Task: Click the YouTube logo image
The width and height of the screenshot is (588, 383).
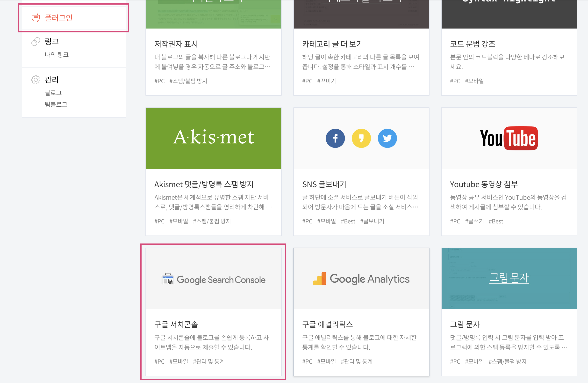Action: pos(509,138)
